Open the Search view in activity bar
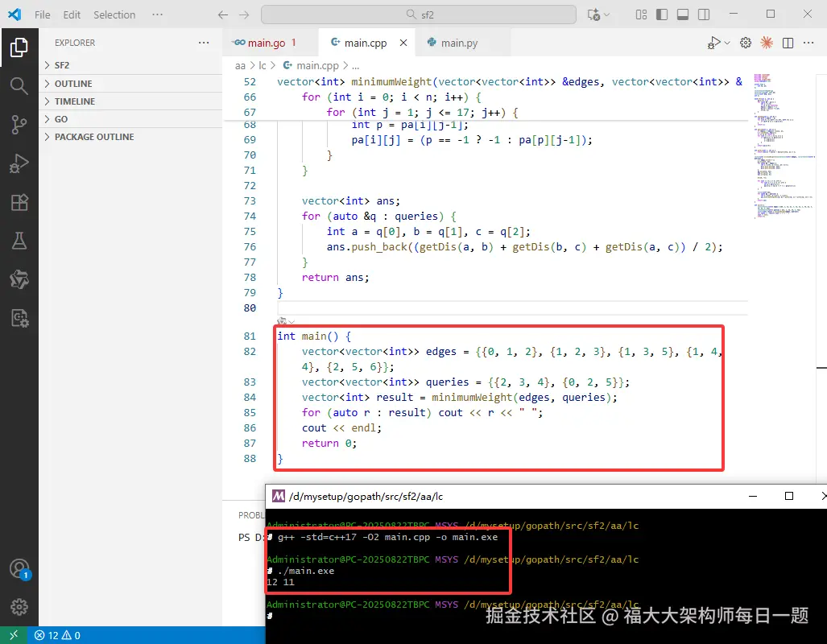The height and width of the screenshot is (644, 827). [19, 85]
